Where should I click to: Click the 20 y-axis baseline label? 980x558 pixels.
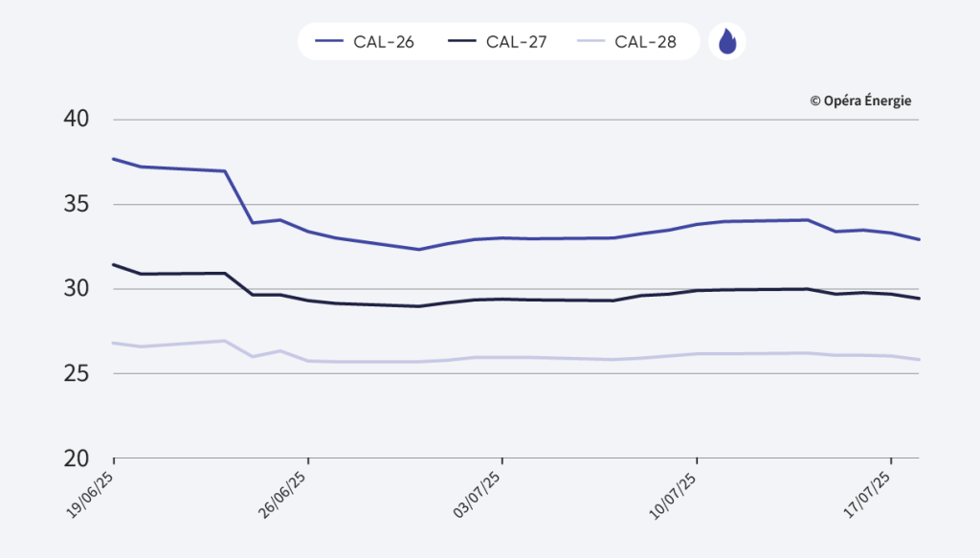(x=77, y=458)
